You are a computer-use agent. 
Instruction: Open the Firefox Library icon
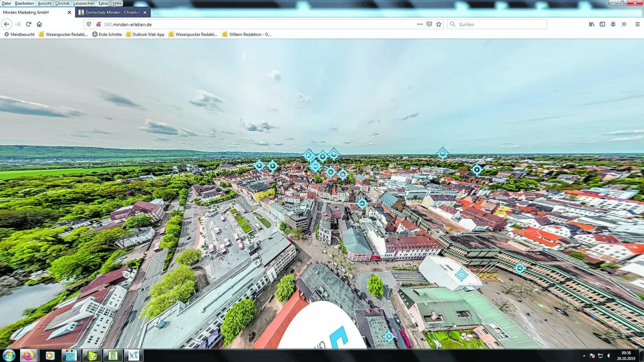pos(590,24)
